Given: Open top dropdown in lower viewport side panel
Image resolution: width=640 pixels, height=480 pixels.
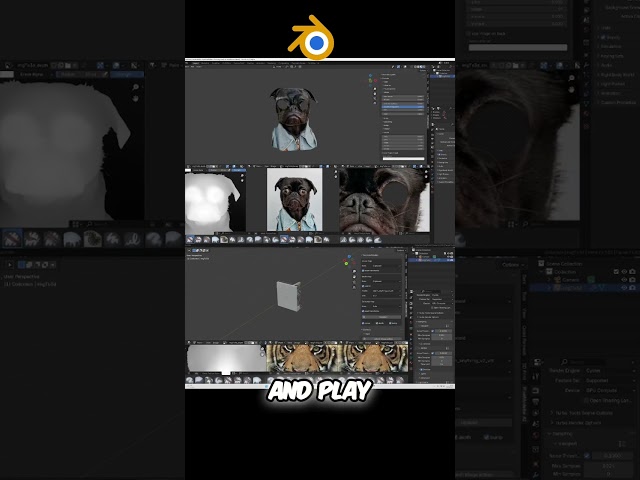Looking at the screenshot, I should [x=386, y=266].
